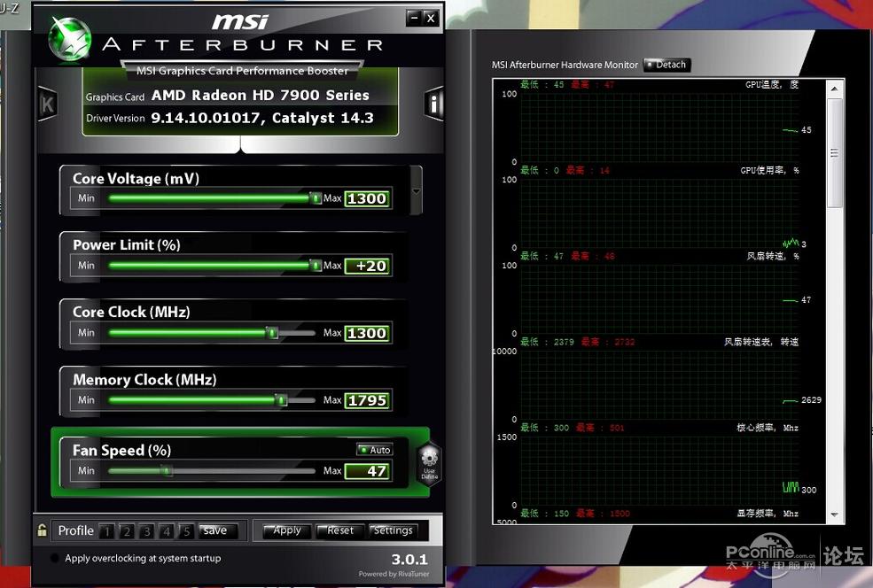
Task: Click the 核心频率 Mhz graph label
Action: click(x=768, y=427)
